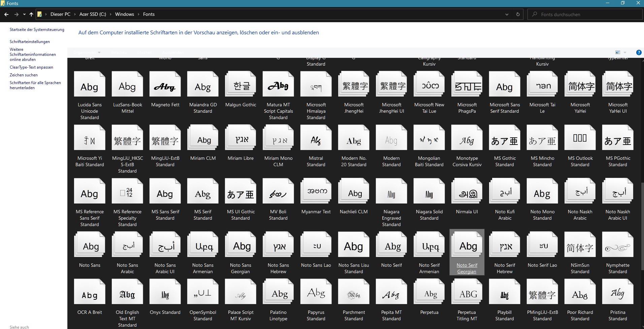Click the change view icon

click(x=617, y=52)
